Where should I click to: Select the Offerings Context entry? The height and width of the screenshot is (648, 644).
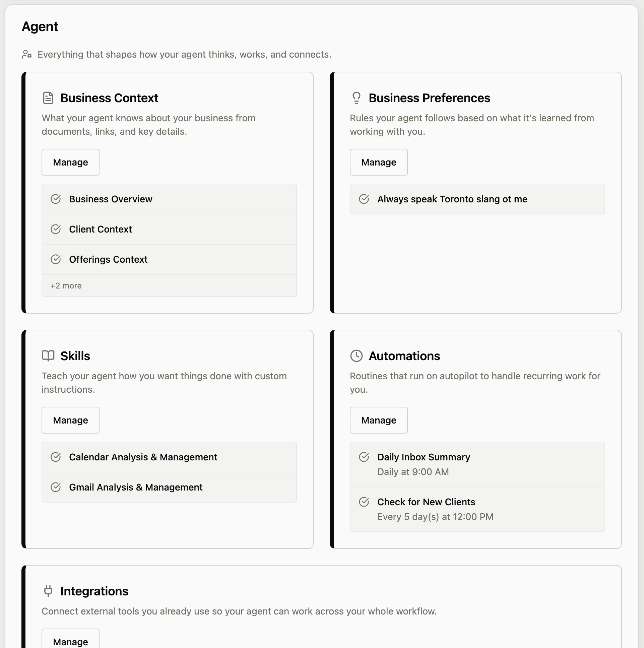click(x=108, y=259)
